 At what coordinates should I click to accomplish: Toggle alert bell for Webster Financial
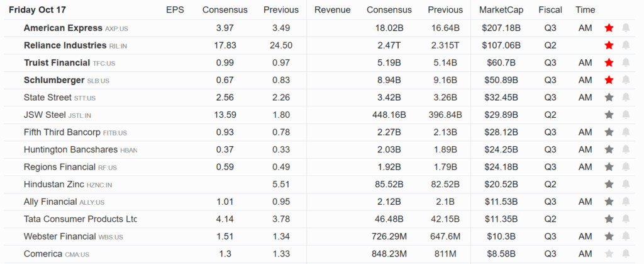626,236
